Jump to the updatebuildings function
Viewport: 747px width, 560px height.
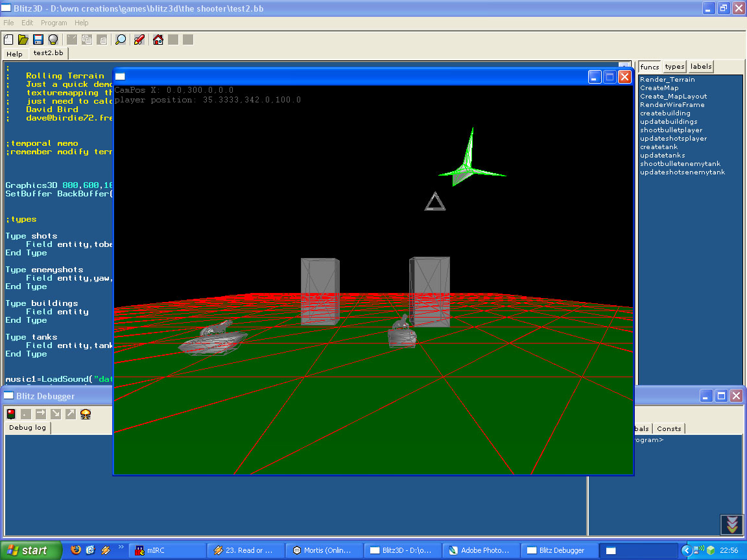pos(669,121)
